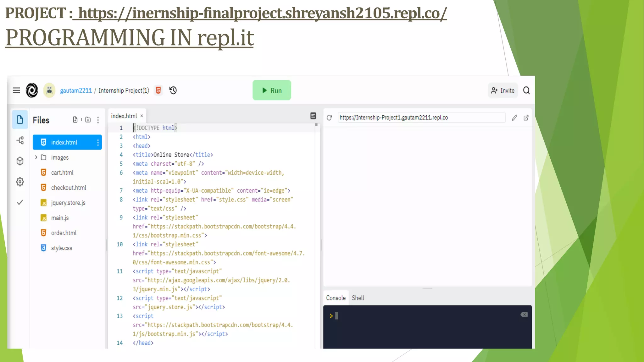Click inside the console prompt area
This screenshot has height=362, width=644.
click(x=427, y=327)
